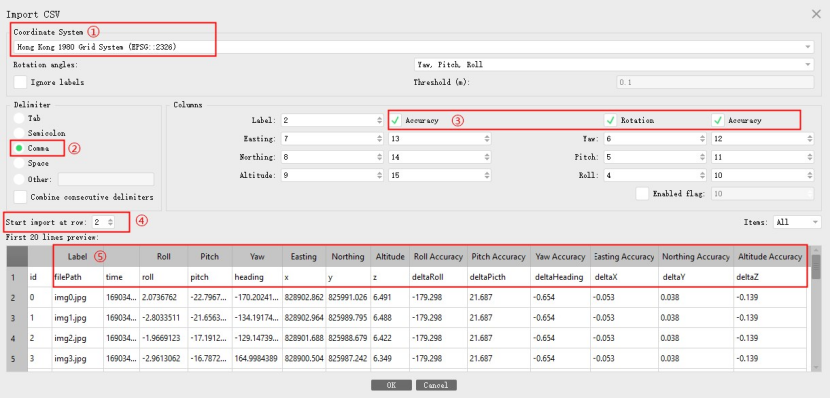Close the Import CSV dialog

816,14
